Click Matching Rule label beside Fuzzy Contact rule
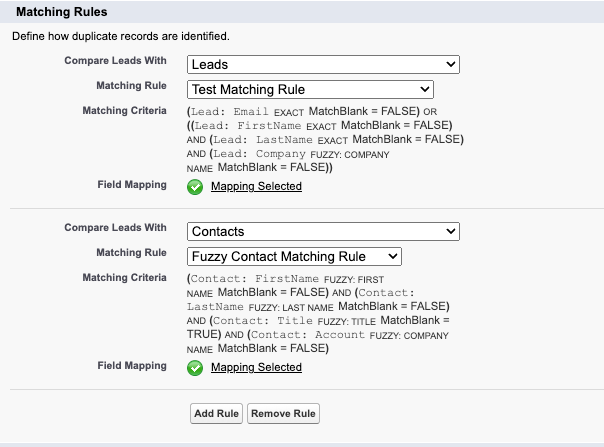Viewport: 604px width, 447px height. click(x=131, y=252)
